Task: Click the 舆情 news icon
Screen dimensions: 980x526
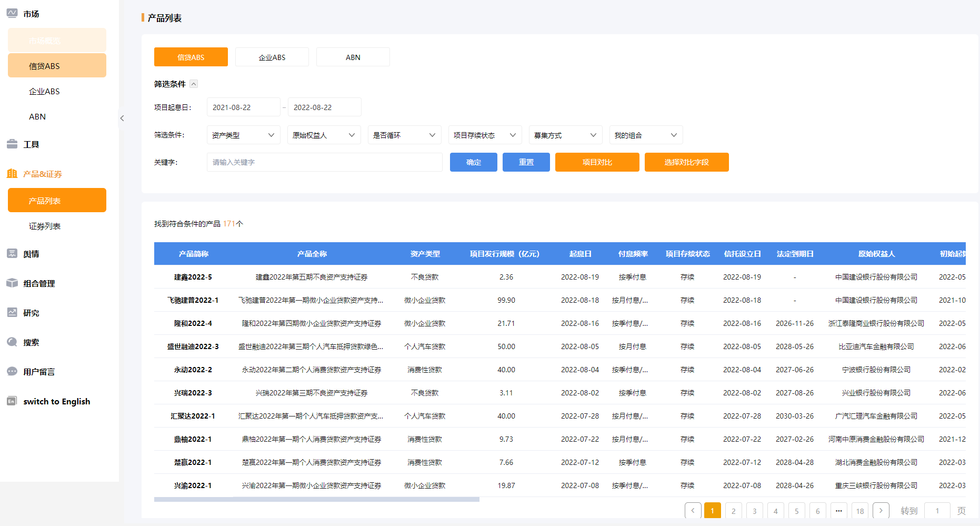Action: coord(12,253)
